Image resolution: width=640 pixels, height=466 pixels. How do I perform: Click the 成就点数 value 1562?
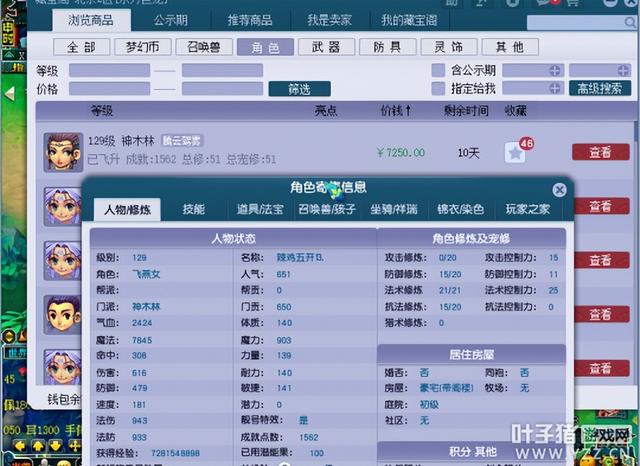(309, 437)
